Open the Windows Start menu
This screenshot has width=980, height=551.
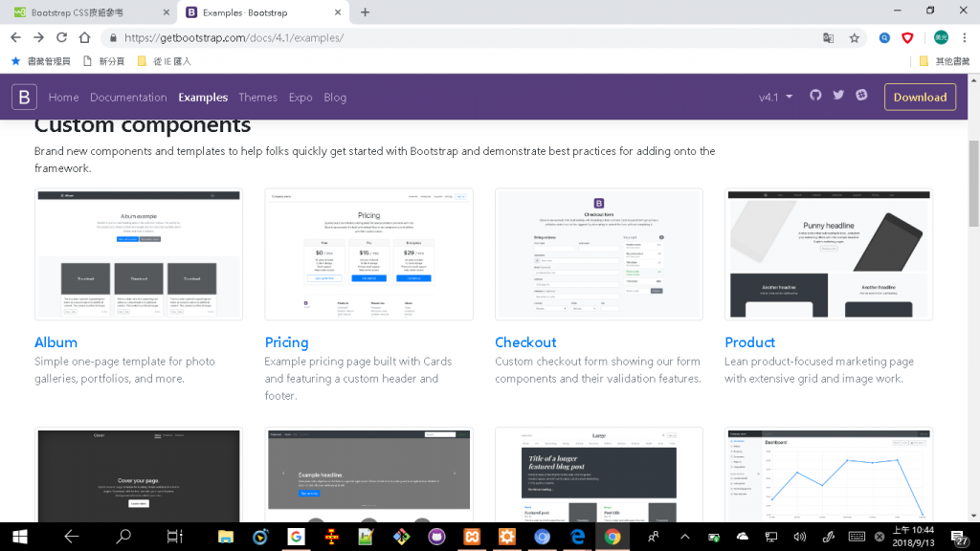(x=19, y=537)
